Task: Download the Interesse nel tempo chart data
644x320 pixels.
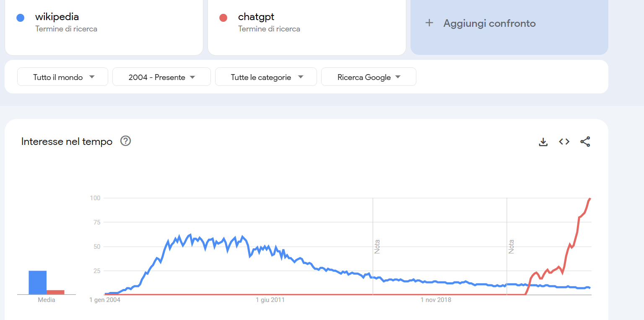Action: pyautogui.click(x=543, y=142)
